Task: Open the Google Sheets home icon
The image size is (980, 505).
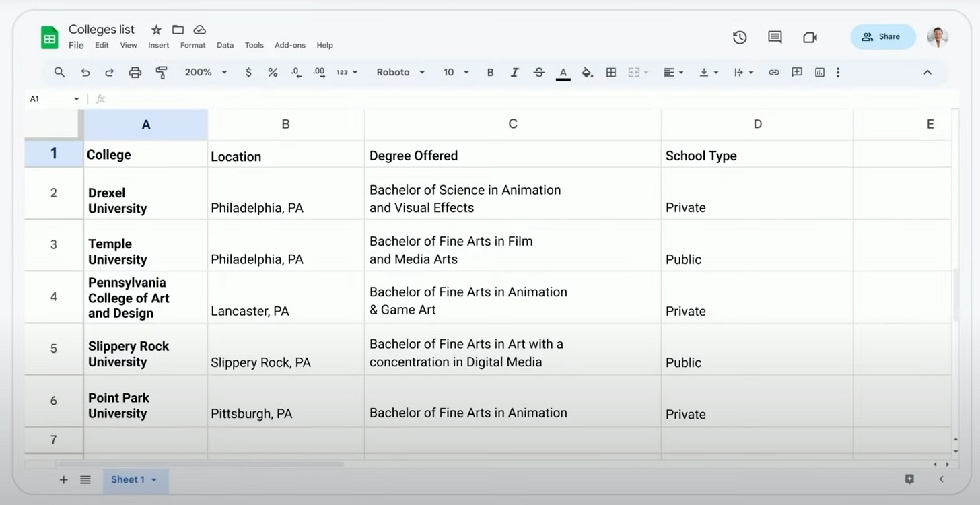Action: click(x=50, y=38)
